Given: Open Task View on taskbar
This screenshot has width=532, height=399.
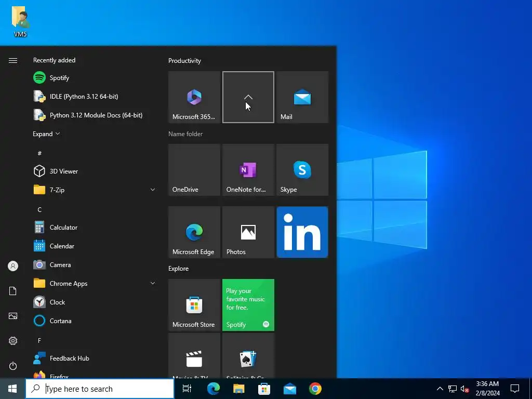Looking at the screenshot, I should pyautogui.click(x=187, y=389).
